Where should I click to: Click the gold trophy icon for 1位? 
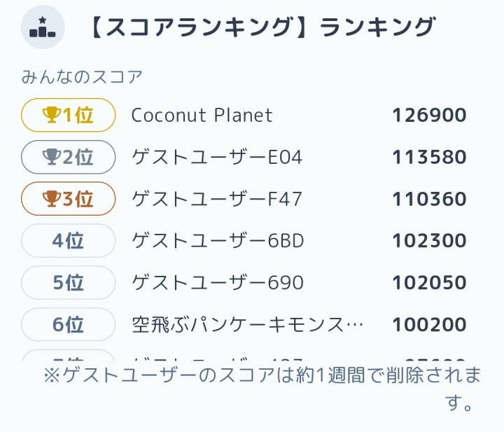click(51, 115)
